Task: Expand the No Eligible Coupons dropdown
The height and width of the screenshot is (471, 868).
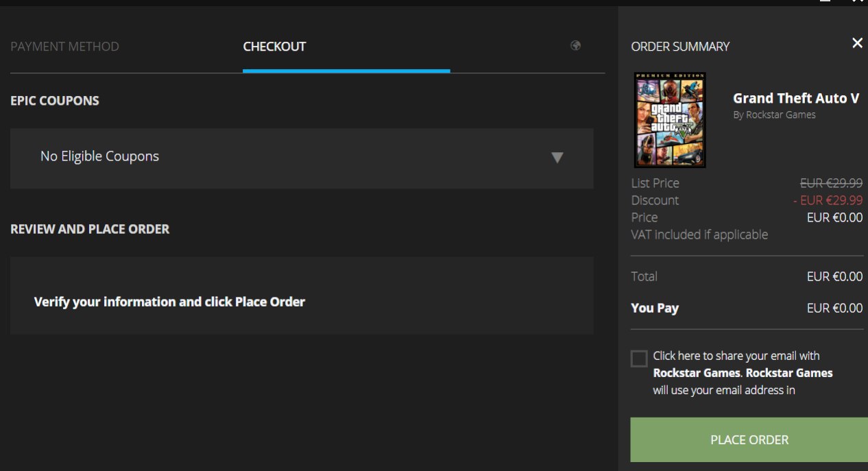Action: point(302,158)
